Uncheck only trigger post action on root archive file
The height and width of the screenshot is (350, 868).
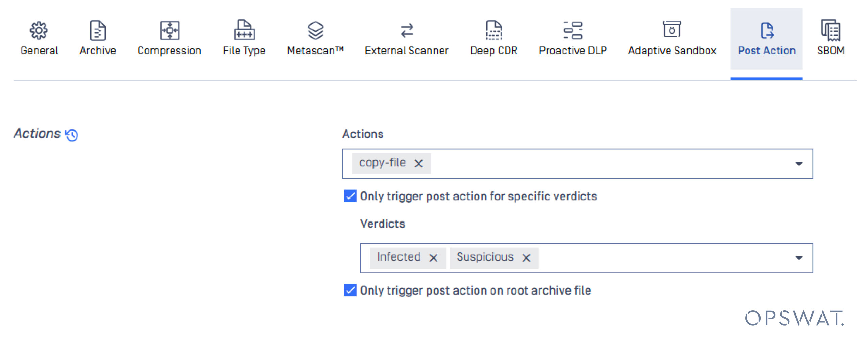pyautogui.click(x=350, y=290)
